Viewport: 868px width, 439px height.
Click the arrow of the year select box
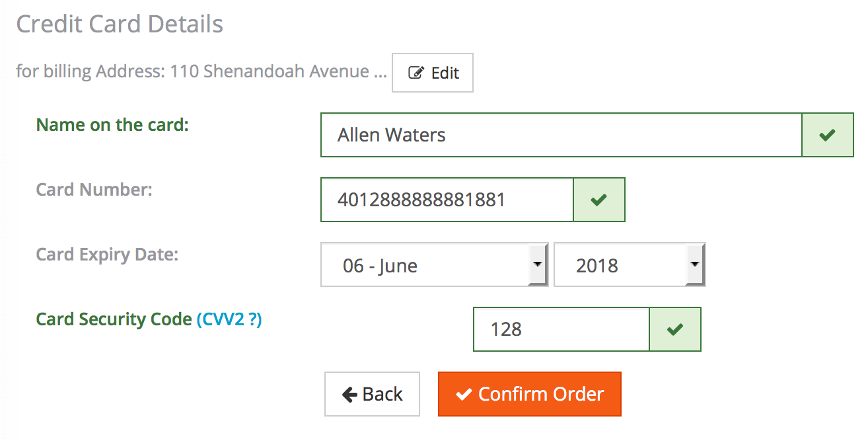[x=694, y=264]
